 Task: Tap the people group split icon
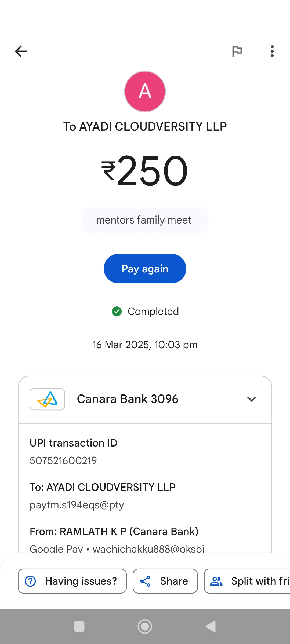coord(216,581)
